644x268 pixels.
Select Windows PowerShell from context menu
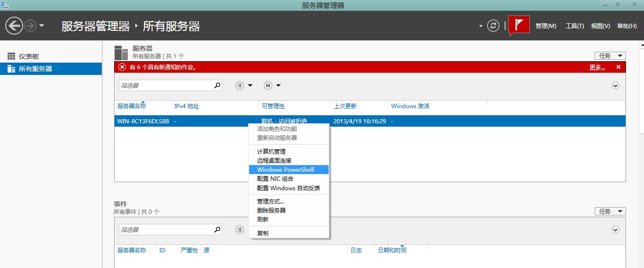coord(286,170)
